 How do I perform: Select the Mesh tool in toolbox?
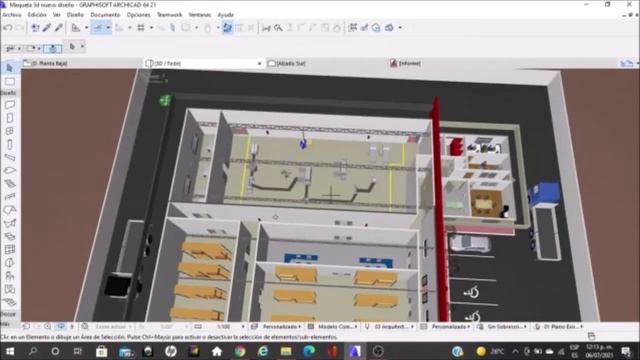[10, 302]
